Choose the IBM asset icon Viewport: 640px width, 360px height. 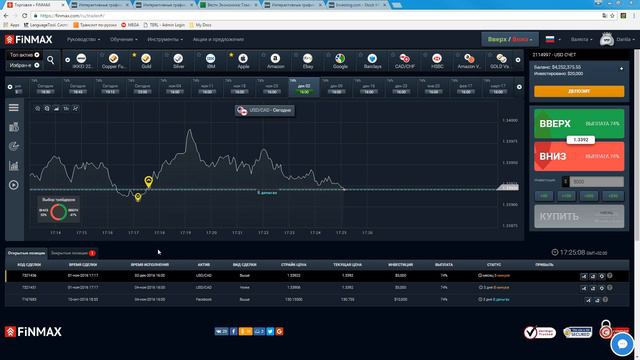coord(211,59)
